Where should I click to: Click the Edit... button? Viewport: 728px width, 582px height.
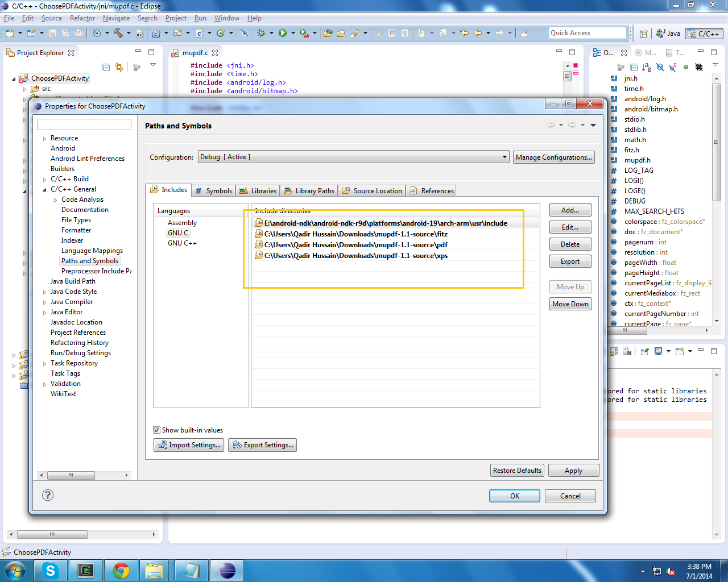[x=570, y=227]
